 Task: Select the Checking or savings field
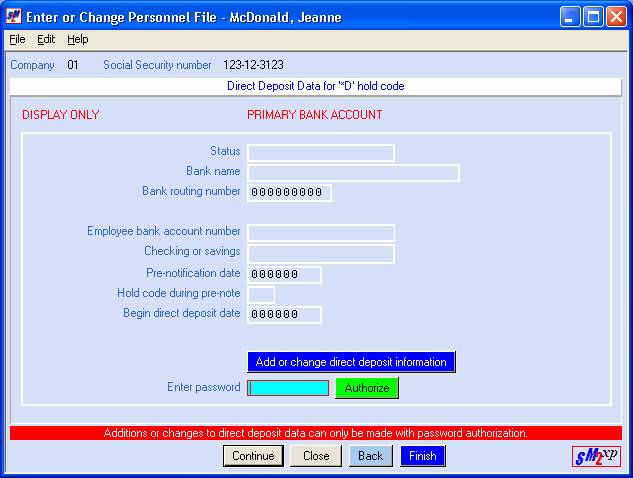(320, 253)
